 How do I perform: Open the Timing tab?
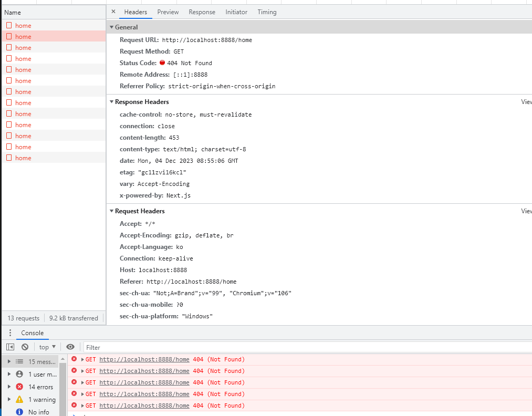267,12
